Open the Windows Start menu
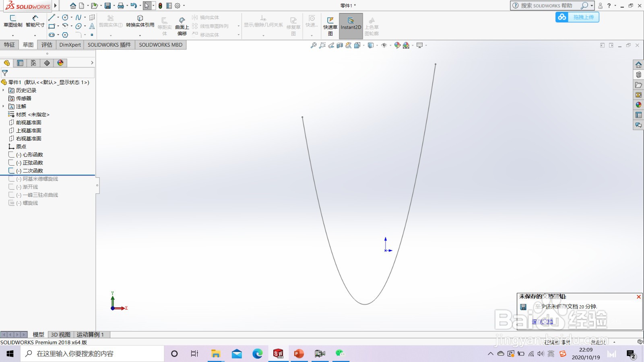Image resolution: width=644 pixels, height=362 pixels. coord(10,354)
